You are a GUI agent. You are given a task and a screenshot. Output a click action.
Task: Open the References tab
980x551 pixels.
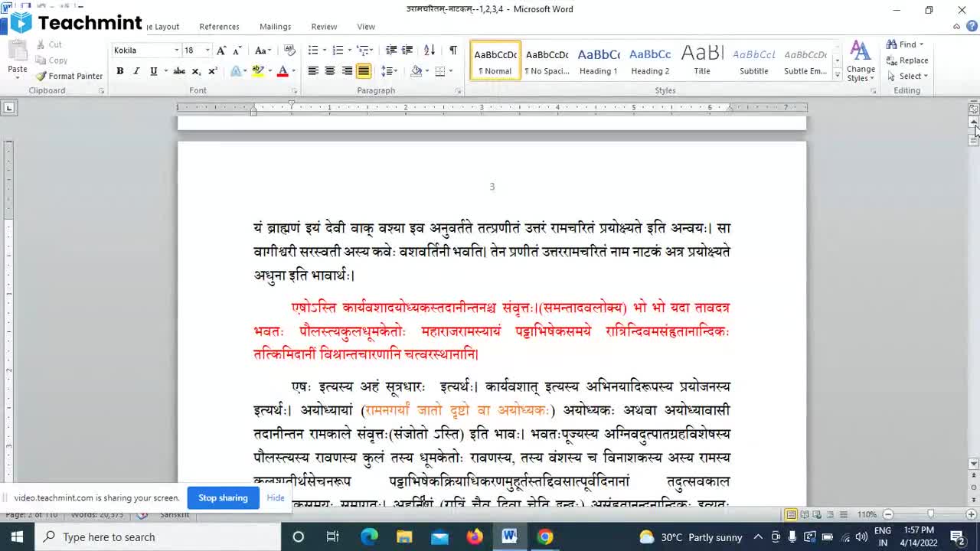click(219, 27)
